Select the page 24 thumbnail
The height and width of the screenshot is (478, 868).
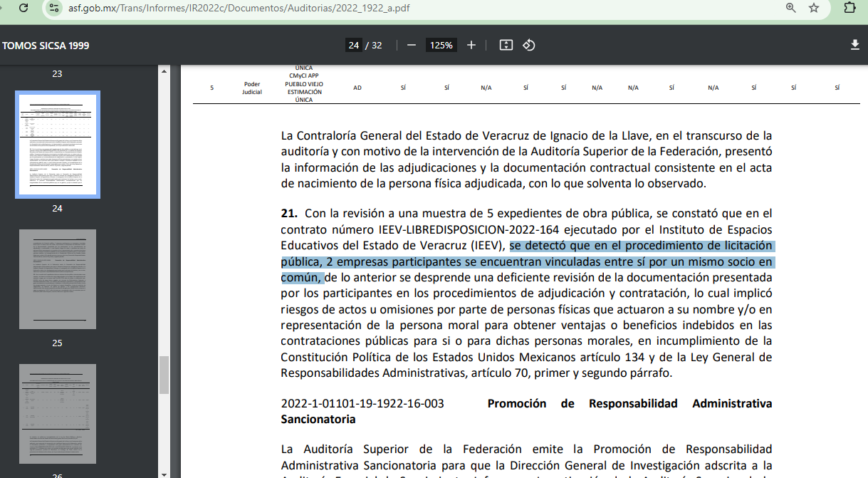tap(58, 145)
